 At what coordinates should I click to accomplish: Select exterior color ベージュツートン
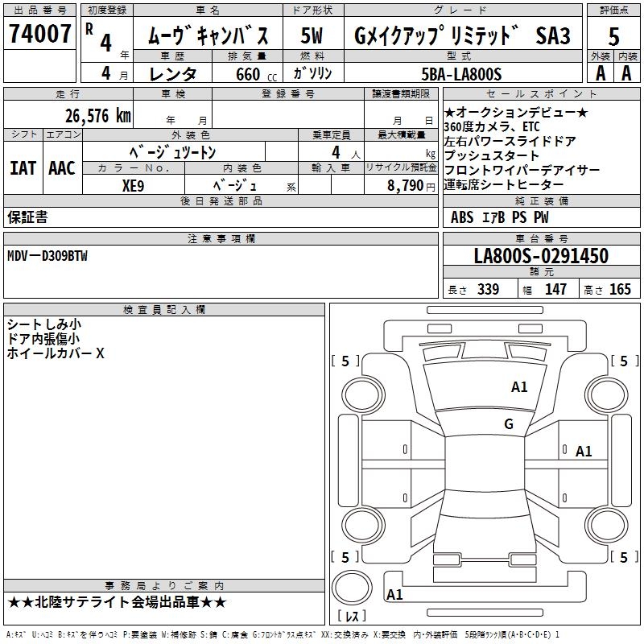173,152
